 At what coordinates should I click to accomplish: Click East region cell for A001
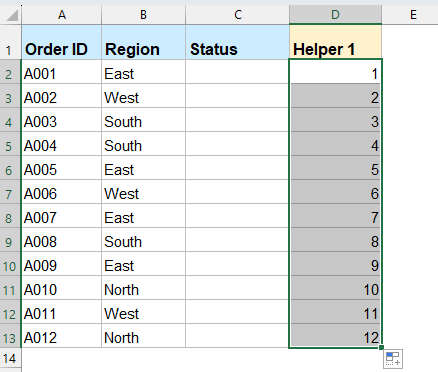click(x=143, y=72)
